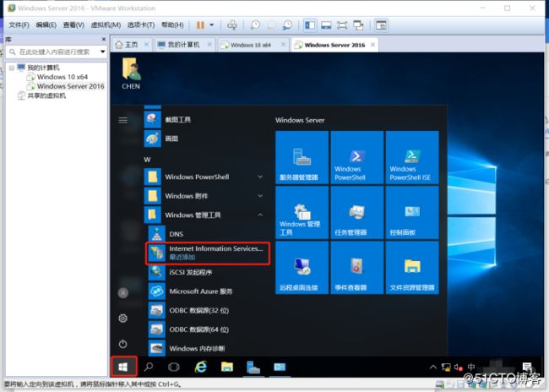Click the Windows Start button

[123, 367]
